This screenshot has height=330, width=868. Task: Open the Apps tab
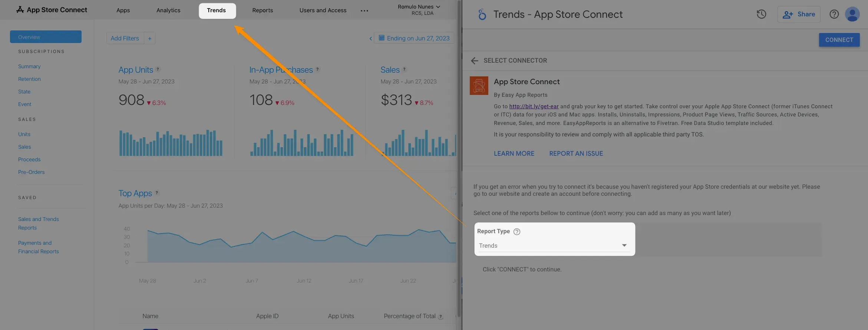coord(123,10)
